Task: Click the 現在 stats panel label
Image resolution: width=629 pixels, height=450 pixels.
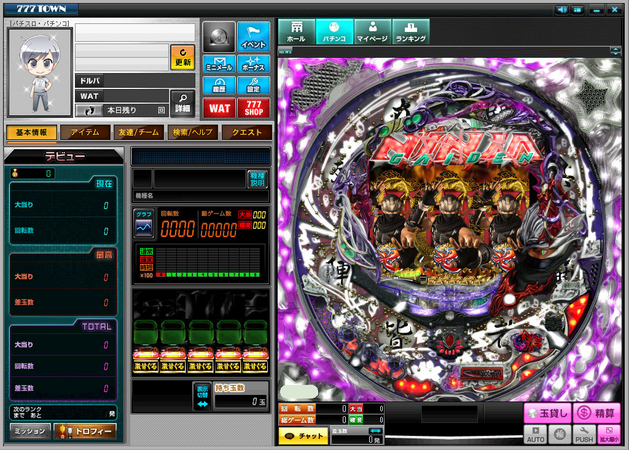Action: [103, 184]
